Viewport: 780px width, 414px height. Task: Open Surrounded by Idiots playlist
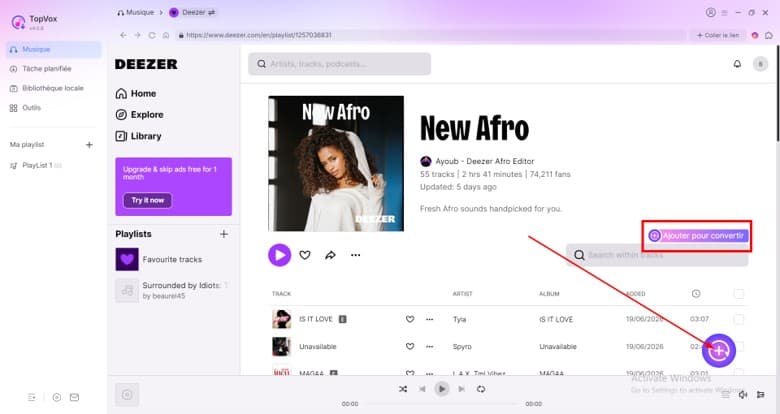click(172, 291)
